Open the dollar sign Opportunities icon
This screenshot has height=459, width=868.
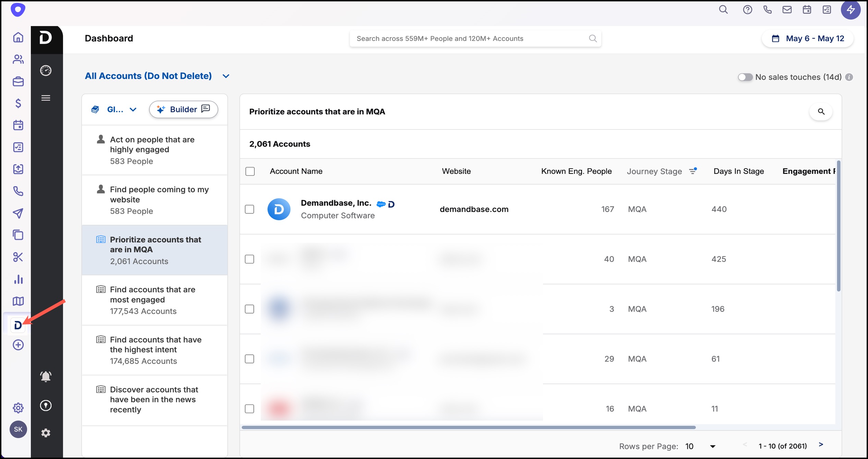point(18,103)
